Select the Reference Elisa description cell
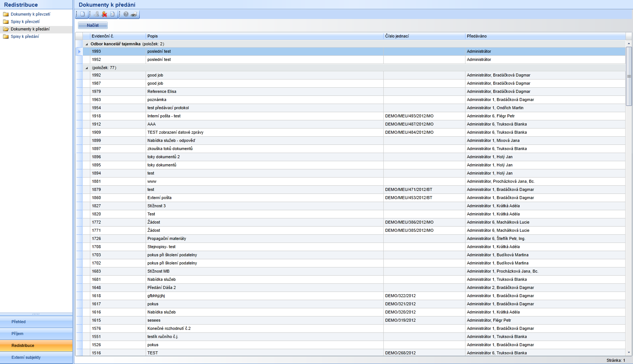633x364 pixels. point(264,91)
